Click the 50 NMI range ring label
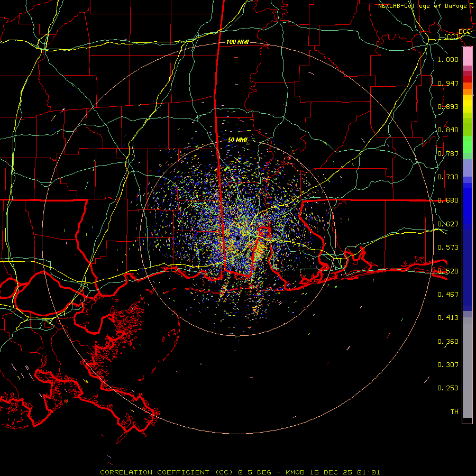 coord(237,140)
